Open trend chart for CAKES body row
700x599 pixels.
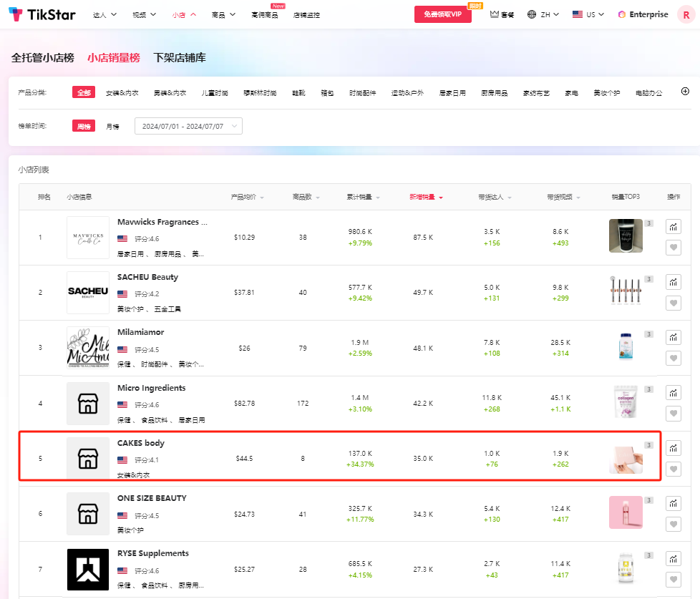[674, 448]
